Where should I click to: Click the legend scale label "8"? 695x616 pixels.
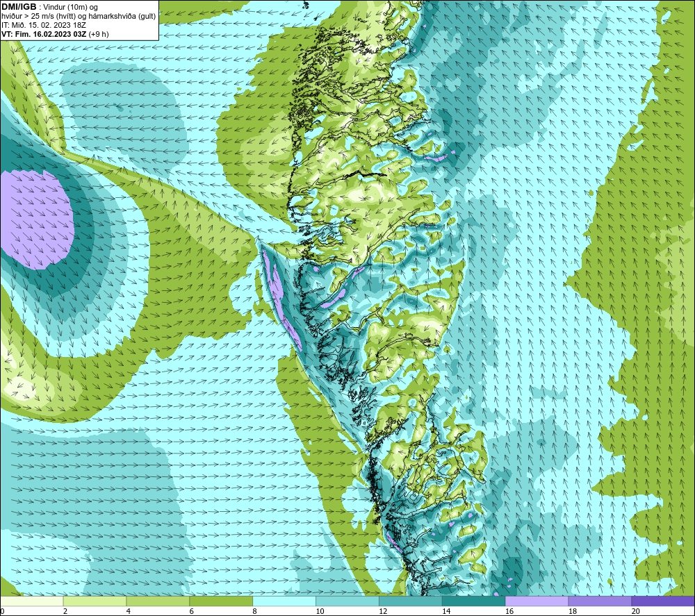(254, 611)
